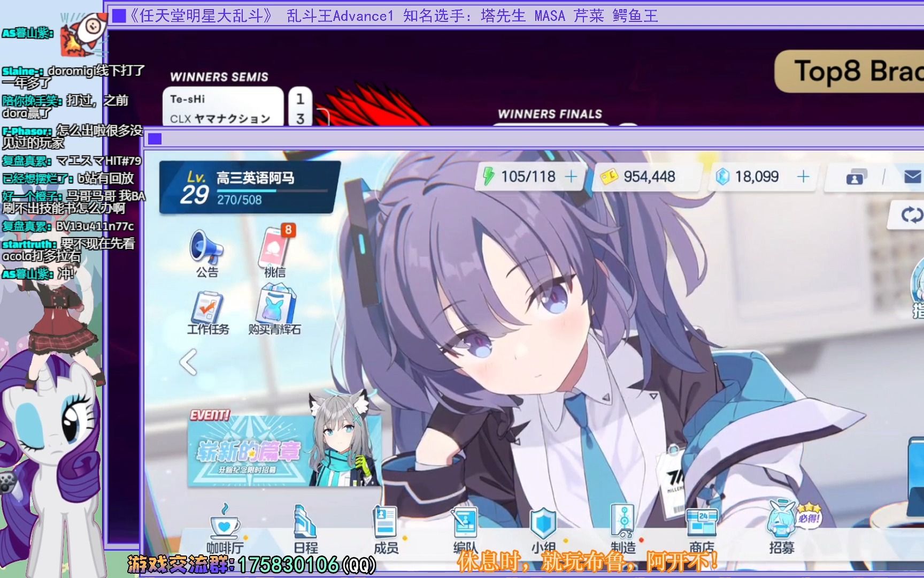Switch lobby character with the swap arrows icon
This screenshot has height=578, width=924.
(x=911, y=215)
